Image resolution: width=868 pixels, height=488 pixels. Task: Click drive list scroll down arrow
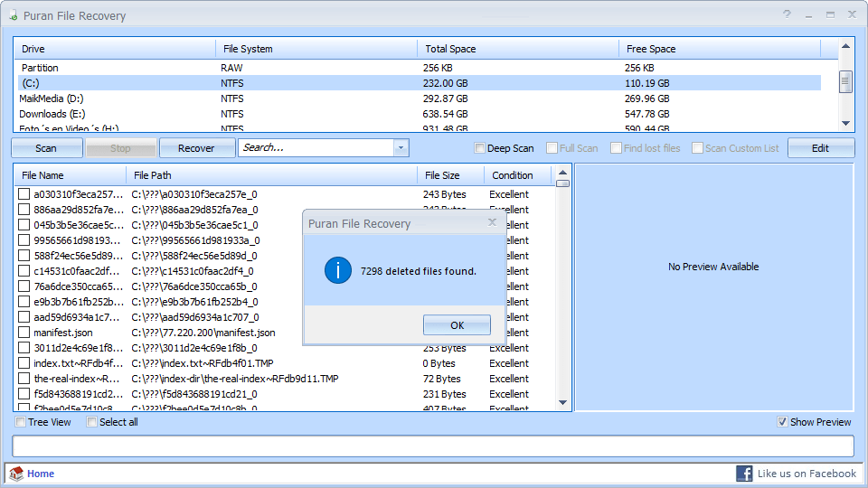click(x=845, y=124)
